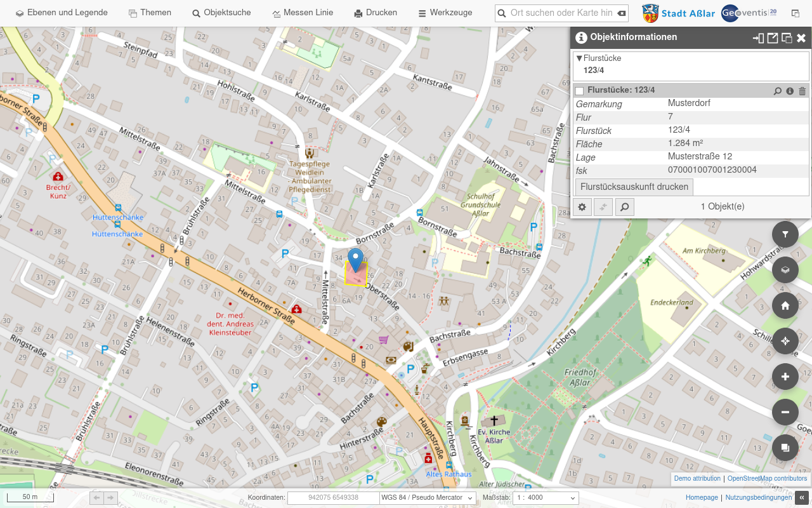
Task: Open the Nutzungsbedingungen link
Action: (x=759, y=498)
